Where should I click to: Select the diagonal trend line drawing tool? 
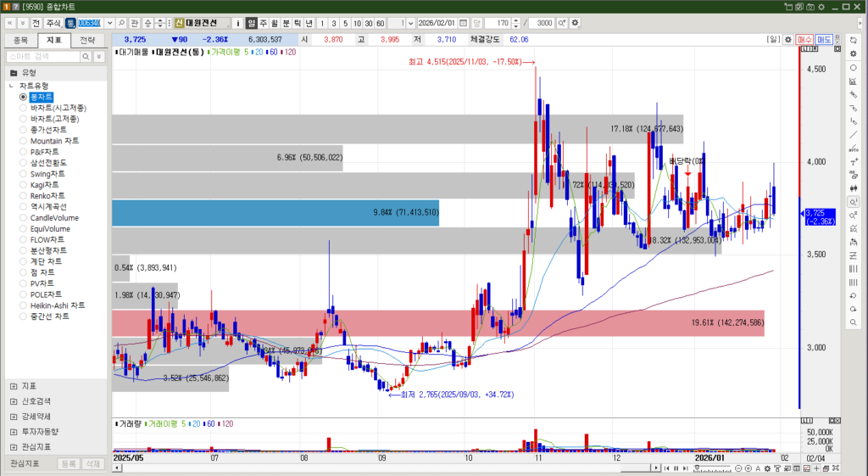[853, 135]
